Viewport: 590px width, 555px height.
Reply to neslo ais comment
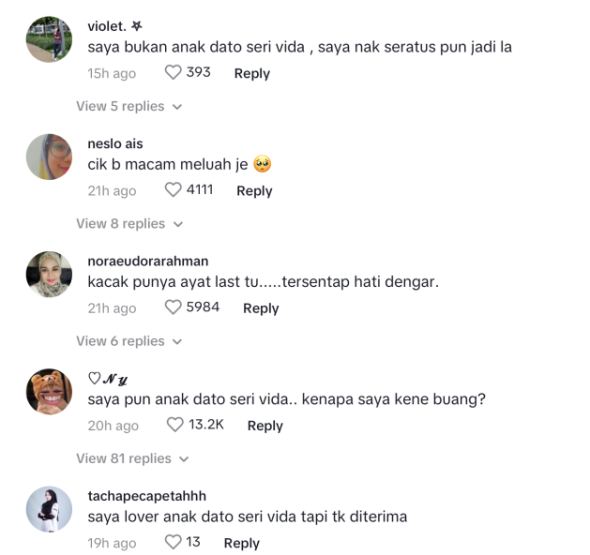click(254, 191)
